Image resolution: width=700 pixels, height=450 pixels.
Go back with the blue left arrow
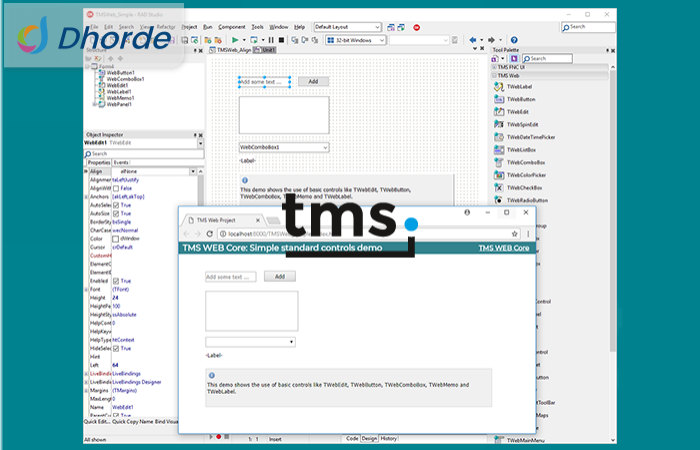(x=473, y=40)
